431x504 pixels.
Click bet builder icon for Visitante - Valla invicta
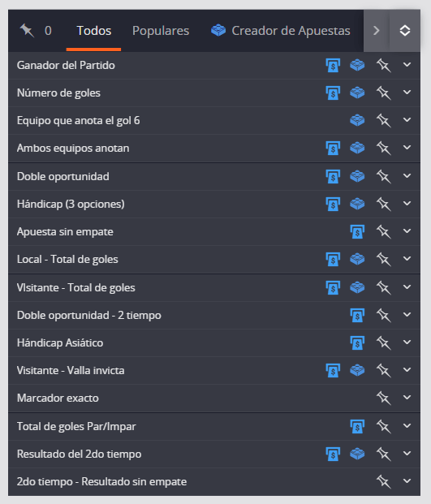point(357,371)
